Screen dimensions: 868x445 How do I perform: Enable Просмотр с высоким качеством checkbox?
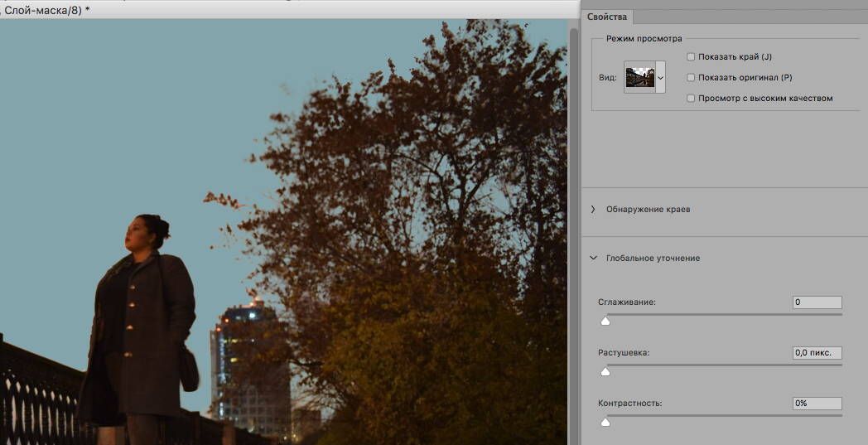(x=691, y=98)
